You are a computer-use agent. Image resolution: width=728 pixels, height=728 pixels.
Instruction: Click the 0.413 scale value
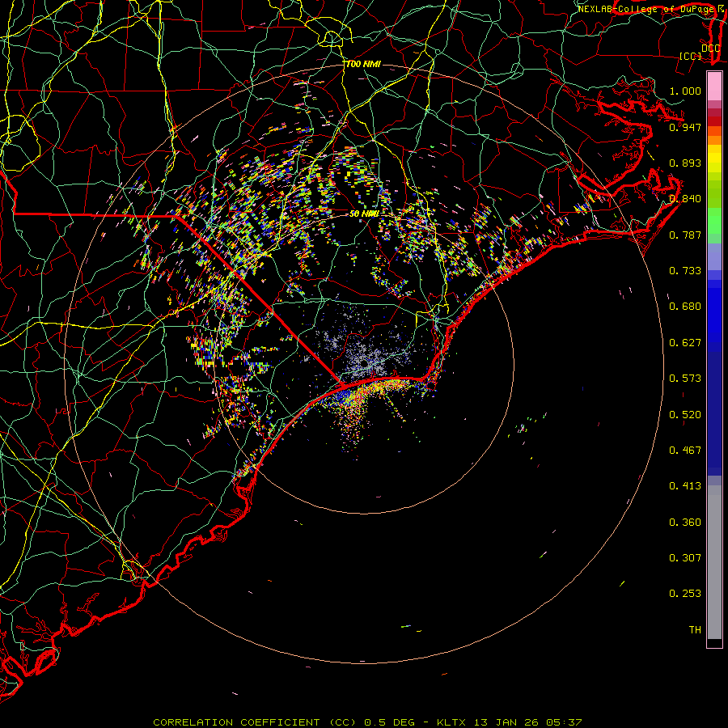(685, 486)
